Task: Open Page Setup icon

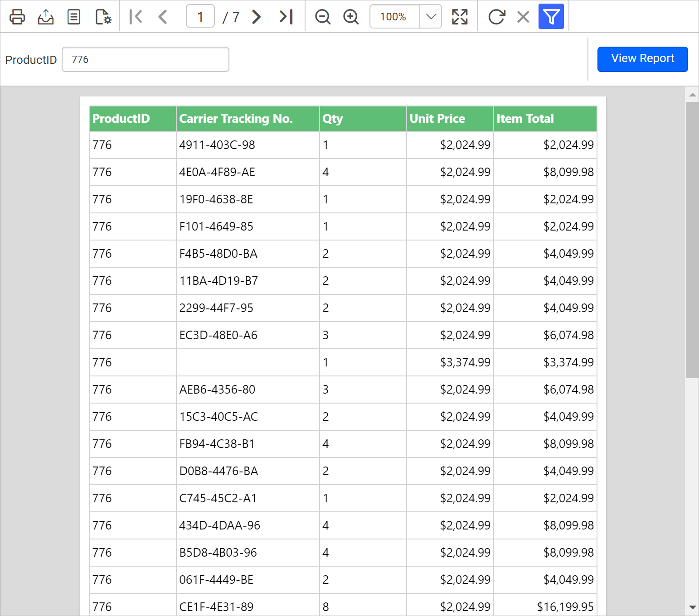Action: 103,17
